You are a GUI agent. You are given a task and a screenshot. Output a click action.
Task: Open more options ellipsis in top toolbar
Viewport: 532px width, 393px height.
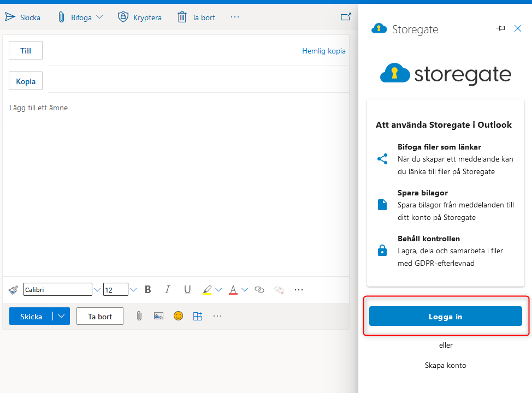click(x=235, y=17)
